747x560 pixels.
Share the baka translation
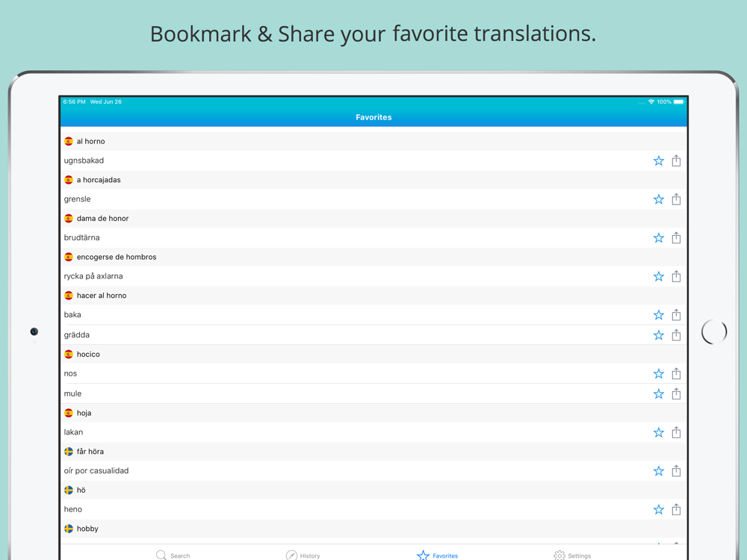coord(676,314)
